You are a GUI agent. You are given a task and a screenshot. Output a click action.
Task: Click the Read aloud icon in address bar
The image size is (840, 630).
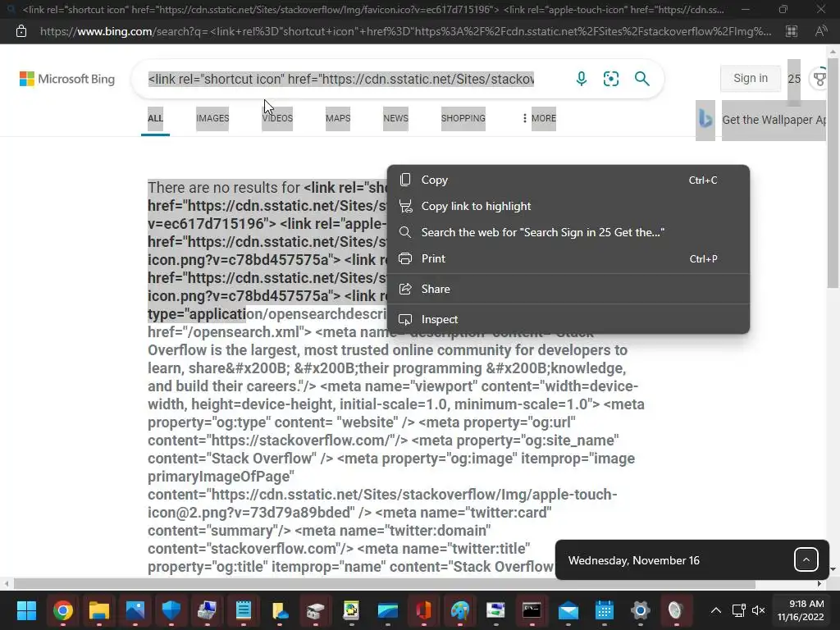[x=820, y=32]
